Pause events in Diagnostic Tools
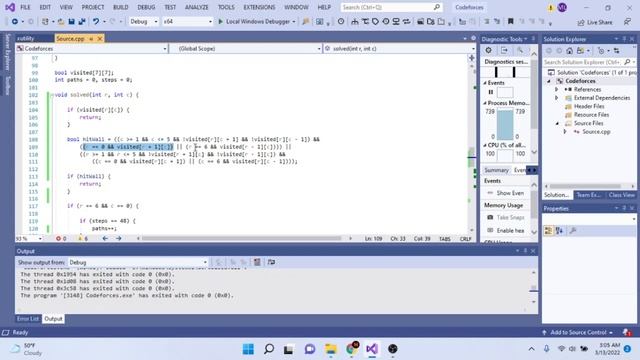Viewport: 640px width, 360px height. click(x=491, y=92)
